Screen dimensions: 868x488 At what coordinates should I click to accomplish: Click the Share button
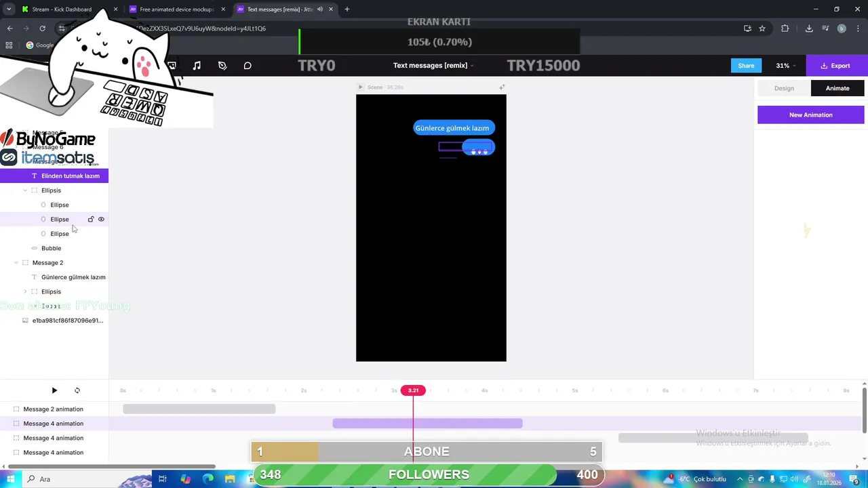click(x=746, y=66)
